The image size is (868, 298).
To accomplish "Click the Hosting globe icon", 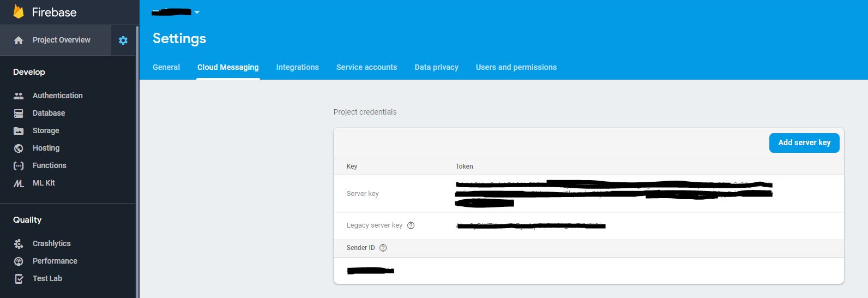I will (x=19, y=148).
